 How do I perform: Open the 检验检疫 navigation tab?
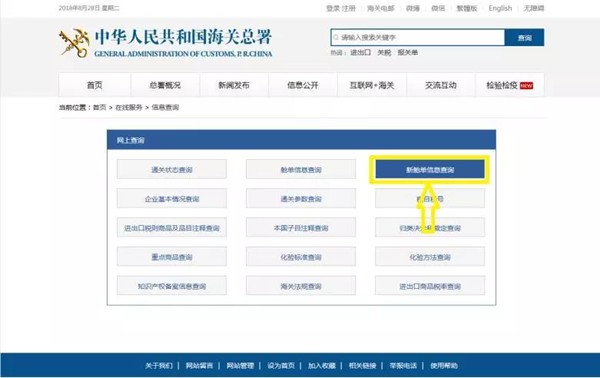coord(509,85)
